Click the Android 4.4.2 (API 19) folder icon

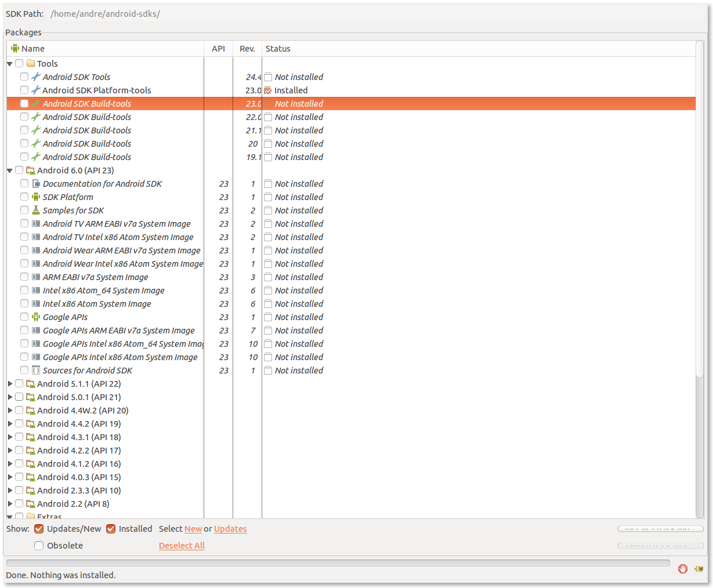pos(31,424)
